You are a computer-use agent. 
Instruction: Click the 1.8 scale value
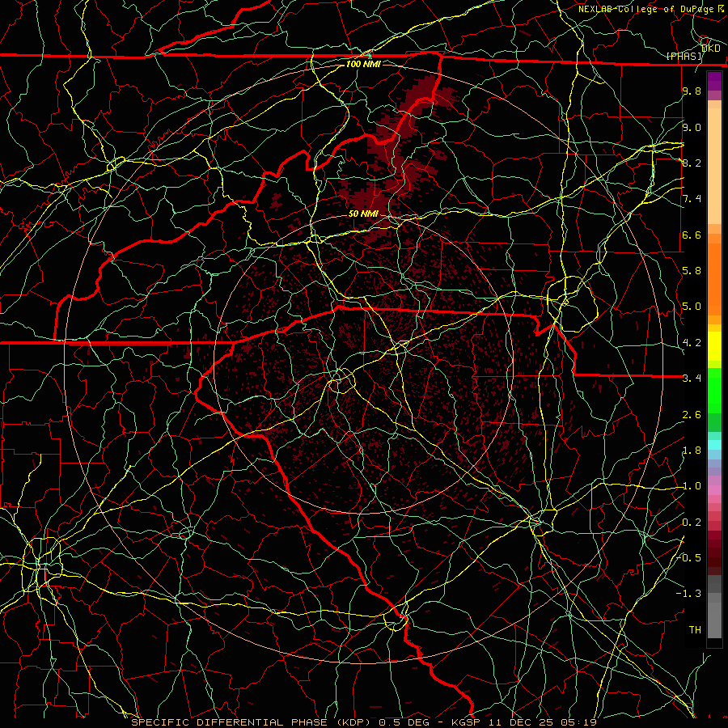(x=692, y=451)
